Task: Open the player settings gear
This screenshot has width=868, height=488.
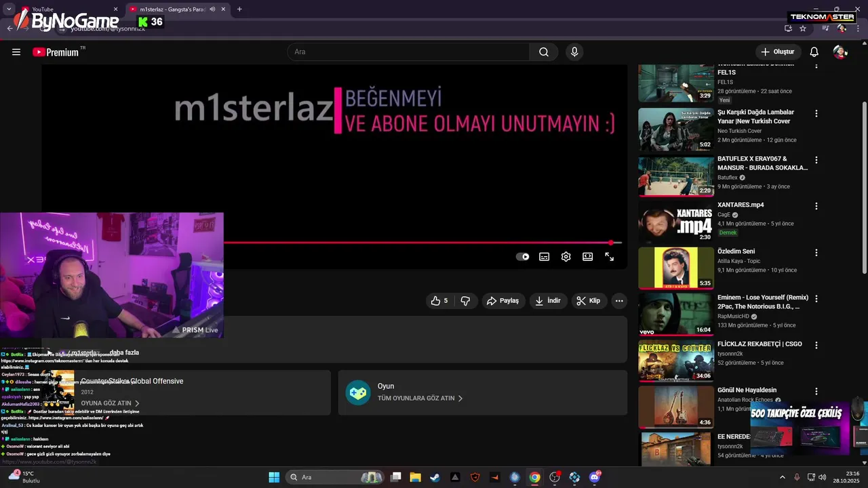Action: (x=566, y=257)
